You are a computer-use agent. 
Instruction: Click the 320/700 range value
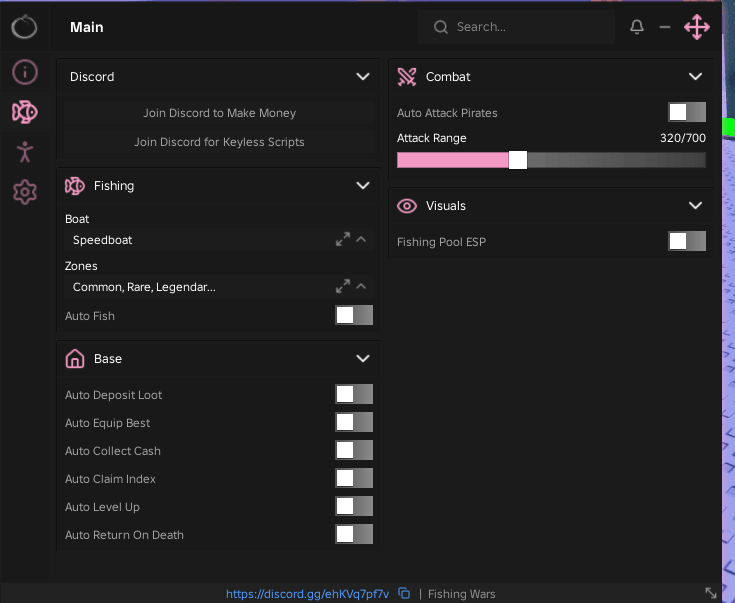(x=683, y=138)
